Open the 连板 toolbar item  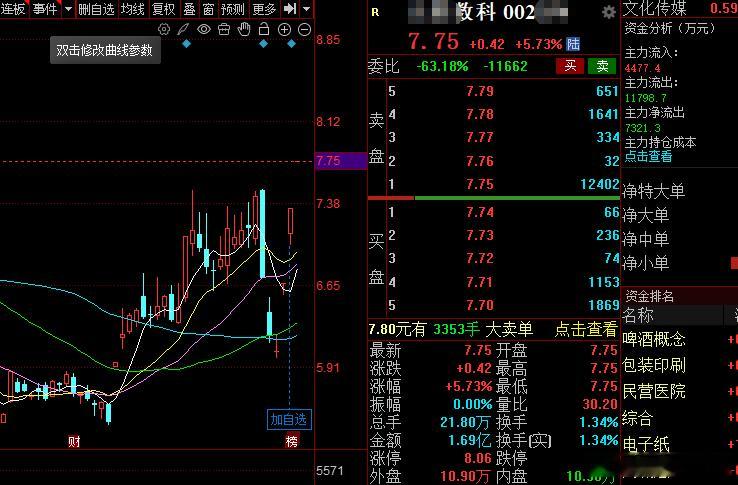coord(13,8)
